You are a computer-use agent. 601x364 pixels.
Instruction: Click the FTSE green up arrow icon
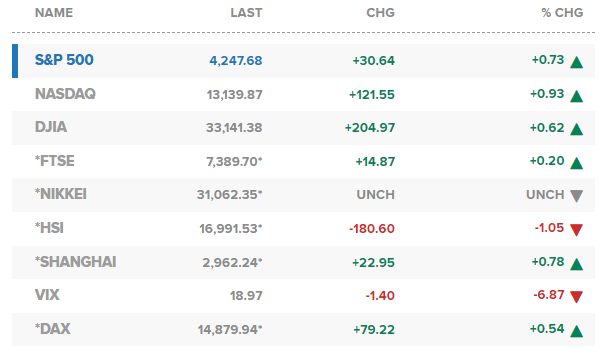coord(576,163)
